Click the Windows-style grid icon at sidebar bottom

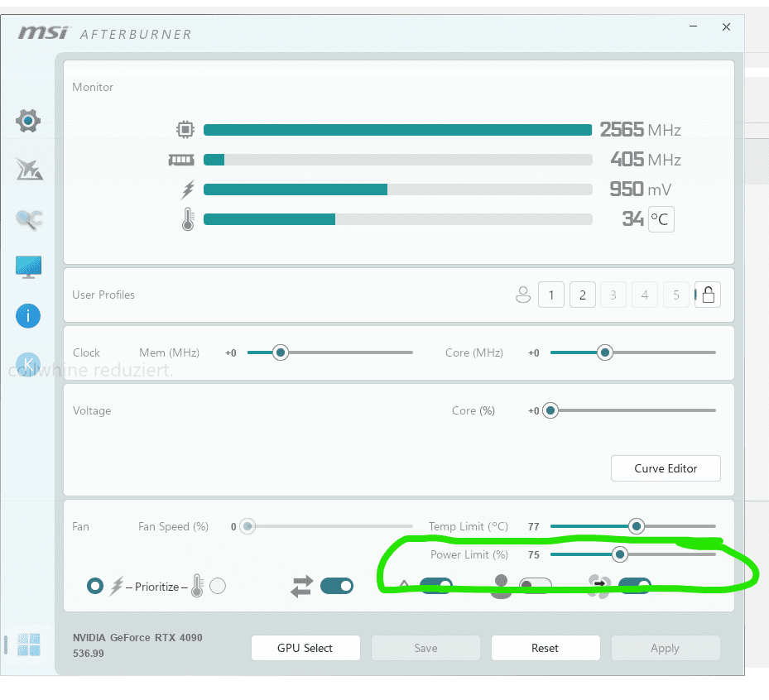point(28,644)
